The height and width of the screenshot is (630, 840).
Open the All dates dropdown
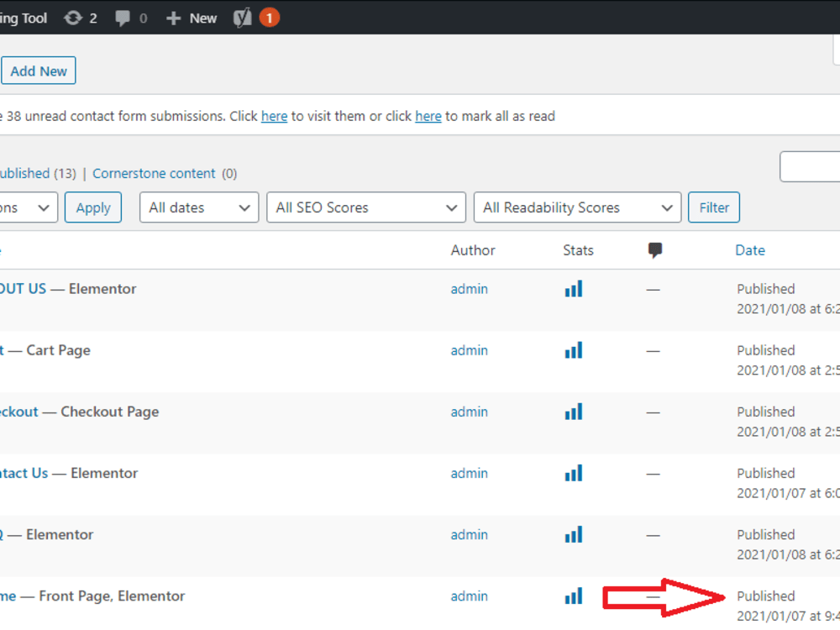pyautogui.click(x=199, y=207)
